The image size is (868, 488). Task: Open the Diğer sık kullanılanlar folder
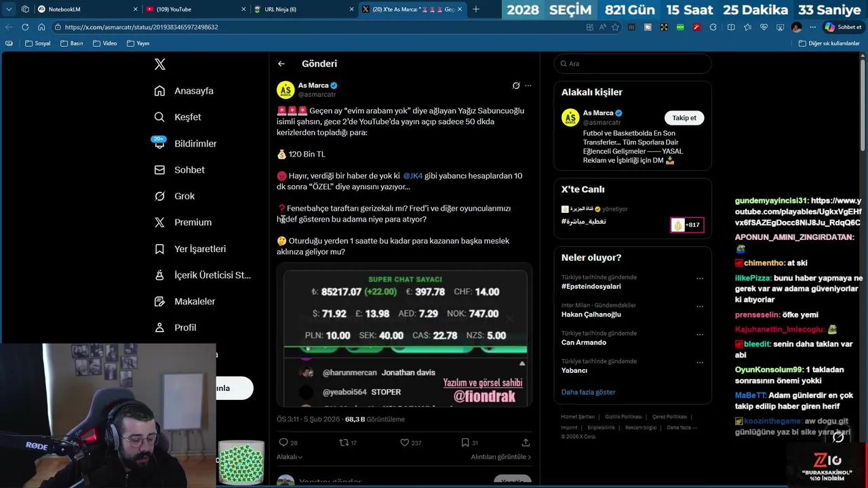pyautogui.click(x=829, y=43)
